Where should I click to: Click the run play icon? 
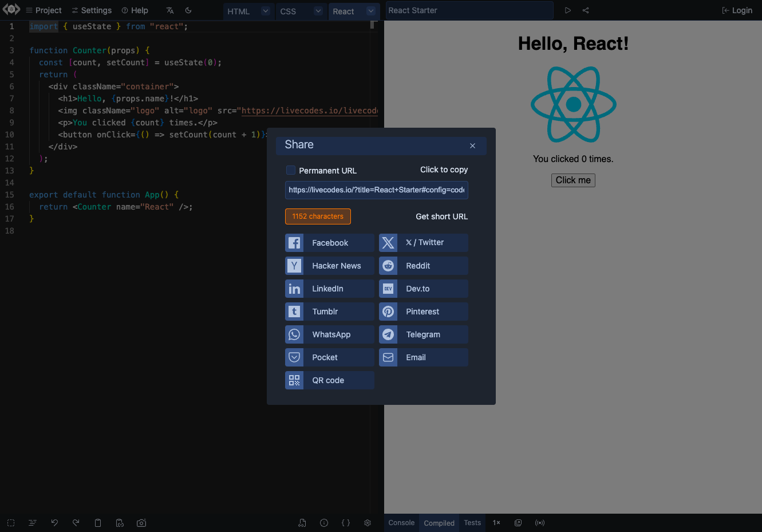(x=567, y=10)
